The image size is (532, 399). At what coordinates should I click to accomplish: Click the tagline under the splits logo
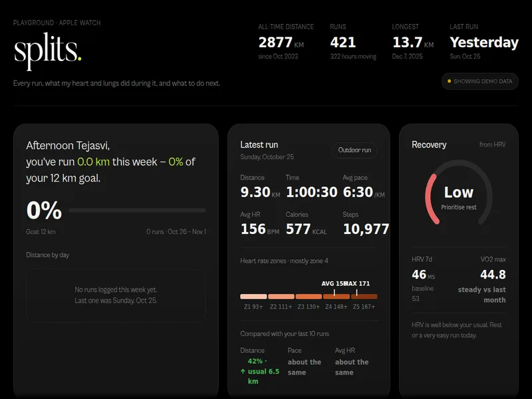117,83
